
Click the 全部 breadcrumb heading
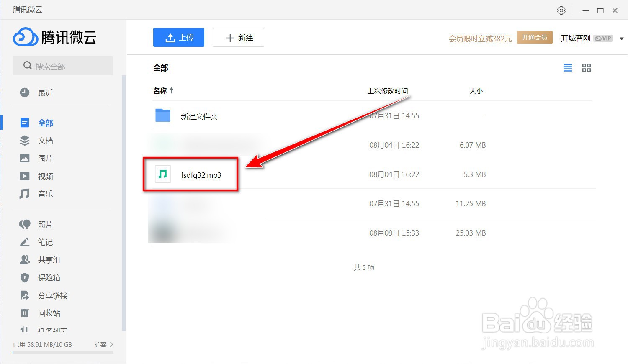pyautogui.click(x=161, y=68)
